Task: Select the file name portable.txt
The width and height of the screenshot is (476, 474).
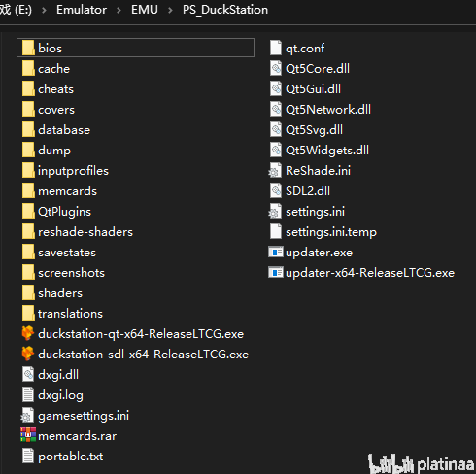Action: click(x=71, y=457)
